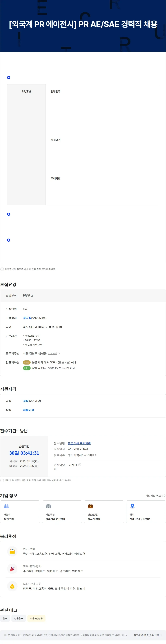Open the 사원수 50명 이하 card
Screen dimensions: 166x644
point(20,512)
